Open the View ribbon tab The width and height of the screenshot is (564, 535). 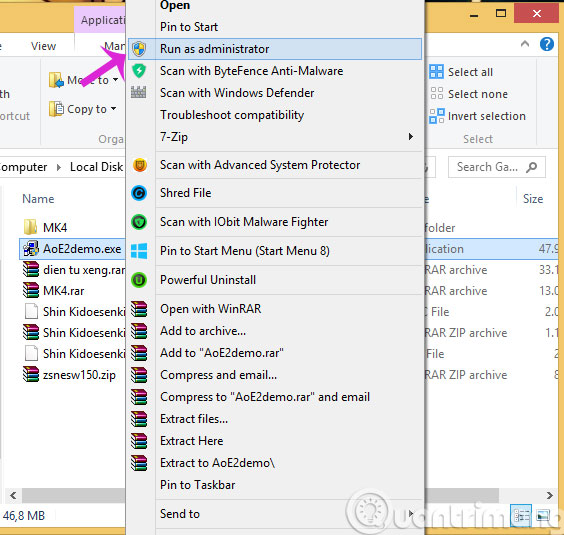click(x=43, y=46)
